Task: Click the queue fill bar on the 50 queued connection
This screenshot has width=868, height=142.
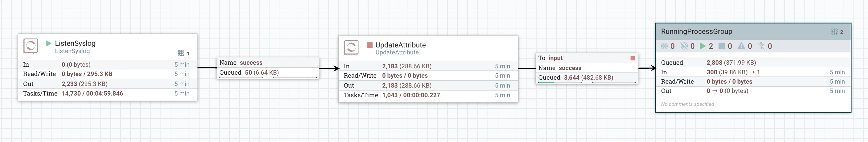Action: coord(268,77)
